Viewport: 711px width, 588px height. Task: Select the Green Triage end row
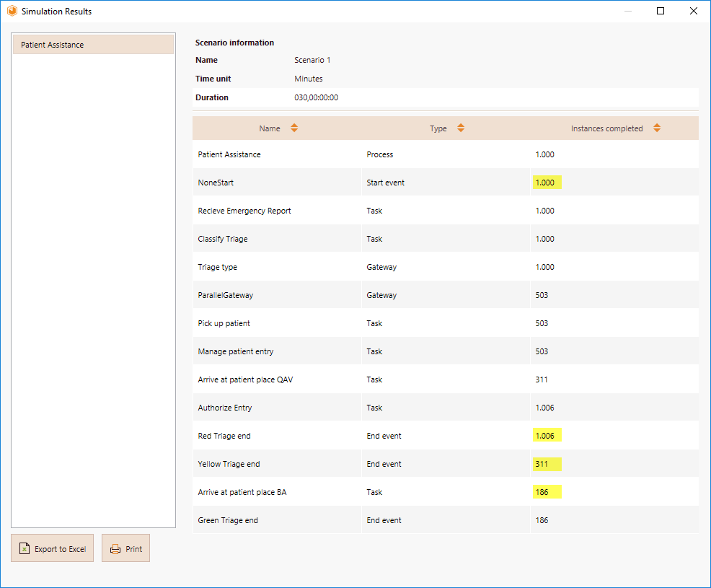click(x=446, y=520)
